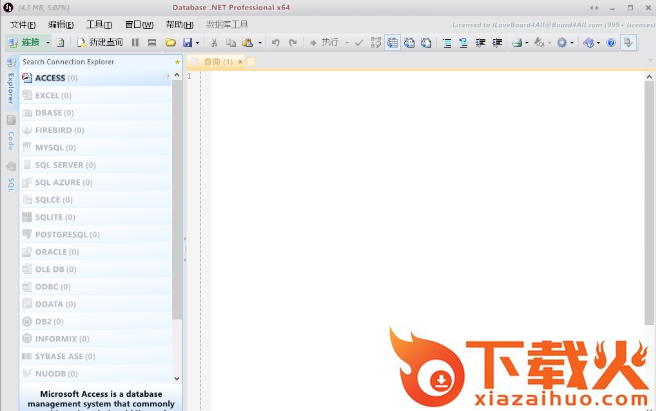Click the blue help question mark icon
This screenshot has height=411, width=656.
pyautogui.click(x=611, y=43)
